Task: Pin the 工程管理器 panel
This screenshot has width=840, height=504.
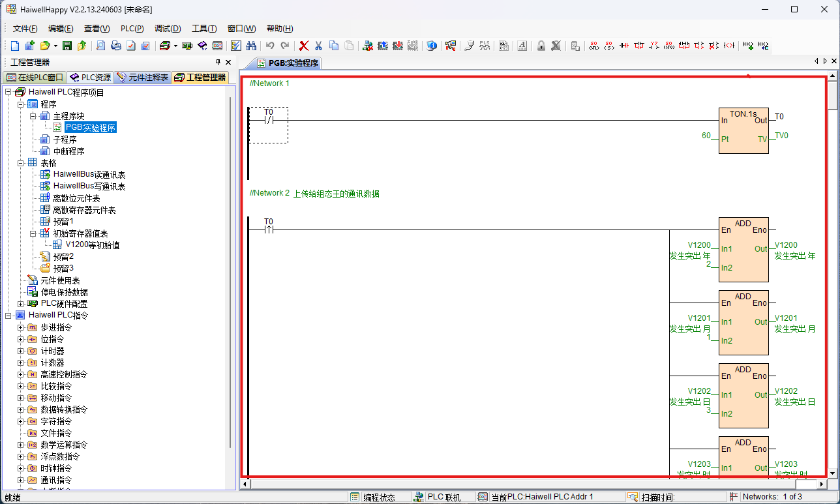Action: tap(218, 63)
